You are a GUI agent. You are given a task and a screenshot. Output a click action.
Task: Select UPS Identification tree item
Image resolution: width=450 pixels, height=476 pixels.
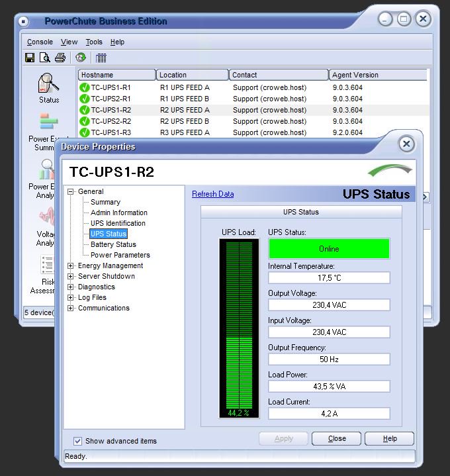click(x=118, y=223)
